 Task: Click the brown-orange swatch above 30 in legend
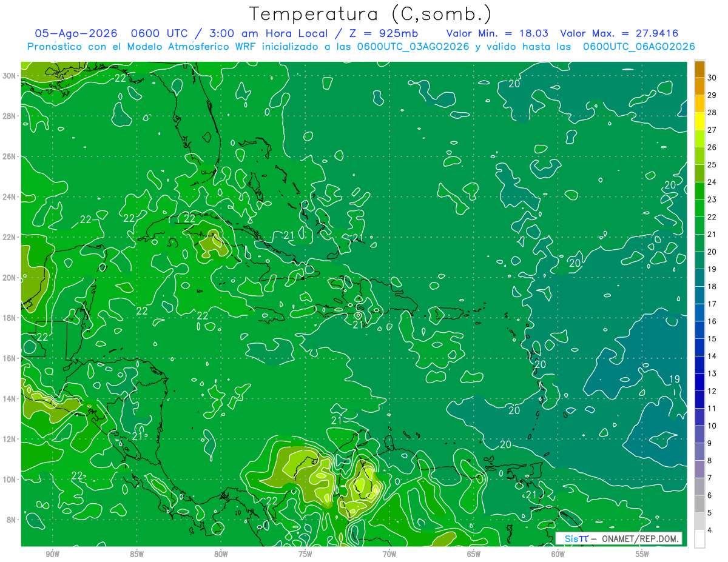click(700, 69)
